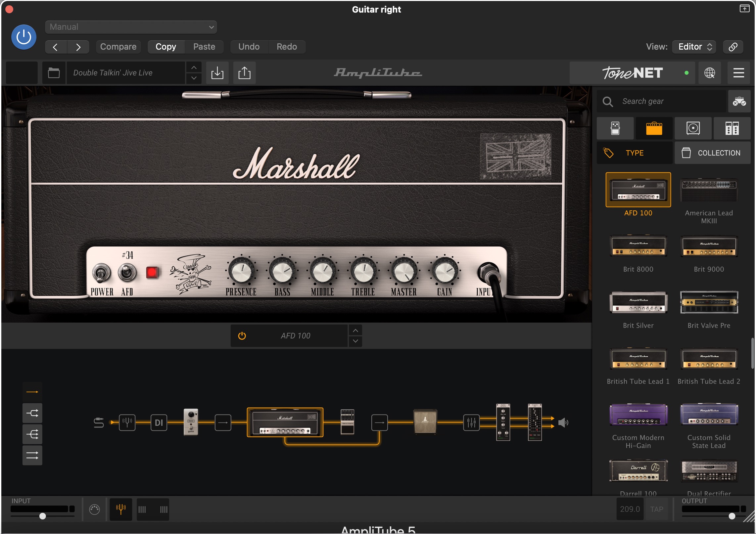756x534 pixels.
Task: Select the American Lead MKIII amp
Action: [x=709, y=190]
